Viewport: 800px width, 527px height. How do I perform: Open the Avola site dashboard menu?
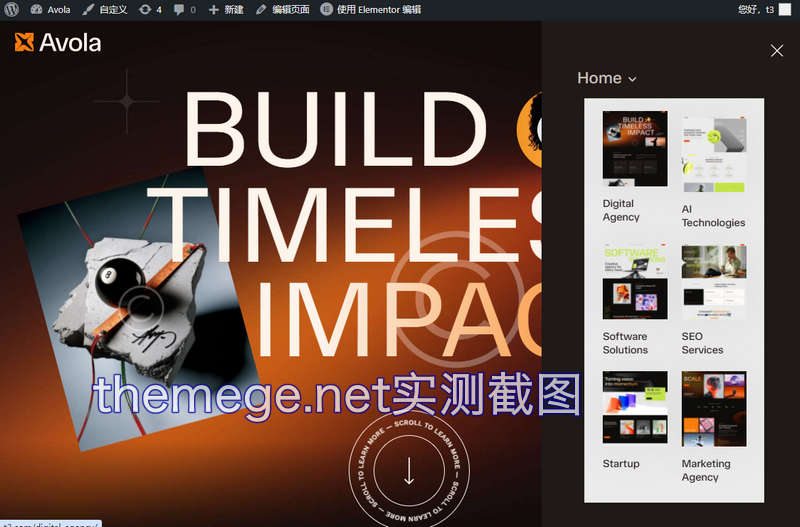[51, 9]
